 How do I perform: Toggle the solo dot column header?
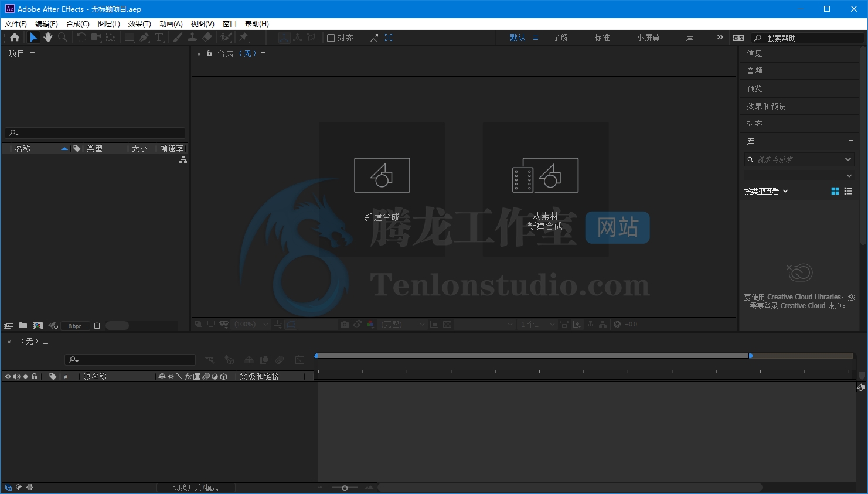[x=25, y=376]
